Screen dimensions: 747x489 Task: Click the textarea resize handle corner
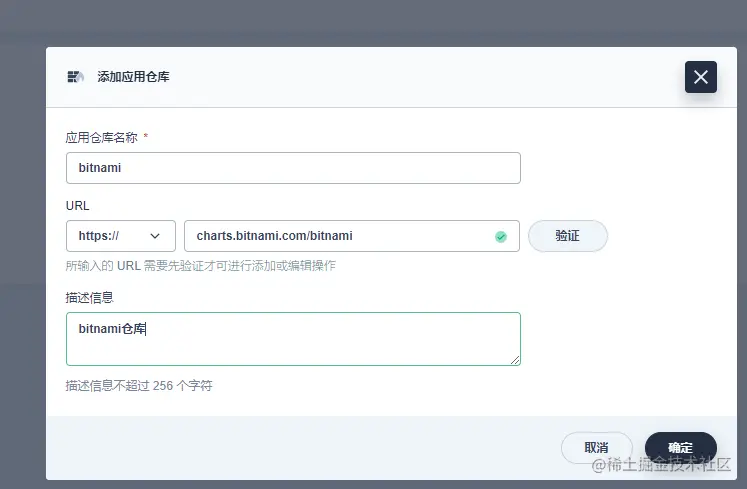coord(515,360)
